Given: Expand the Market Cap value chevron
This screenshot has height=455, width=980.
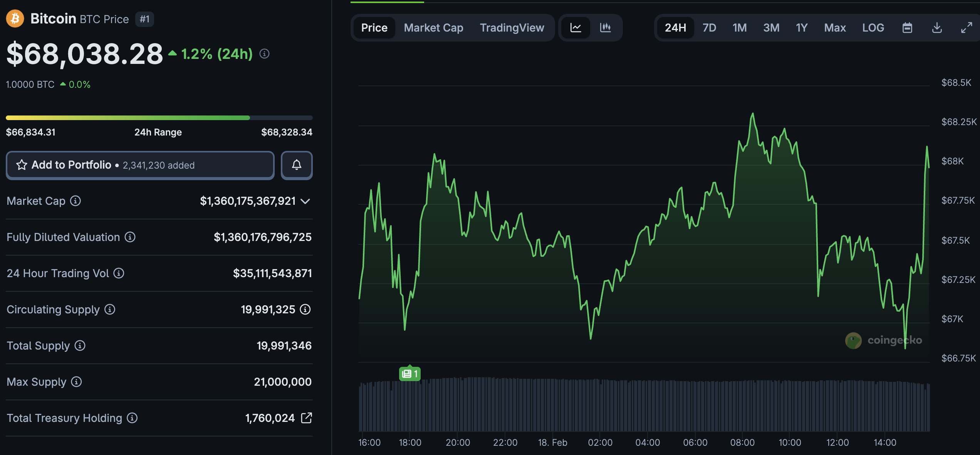Looking at the screenshot, I should 305,201.
